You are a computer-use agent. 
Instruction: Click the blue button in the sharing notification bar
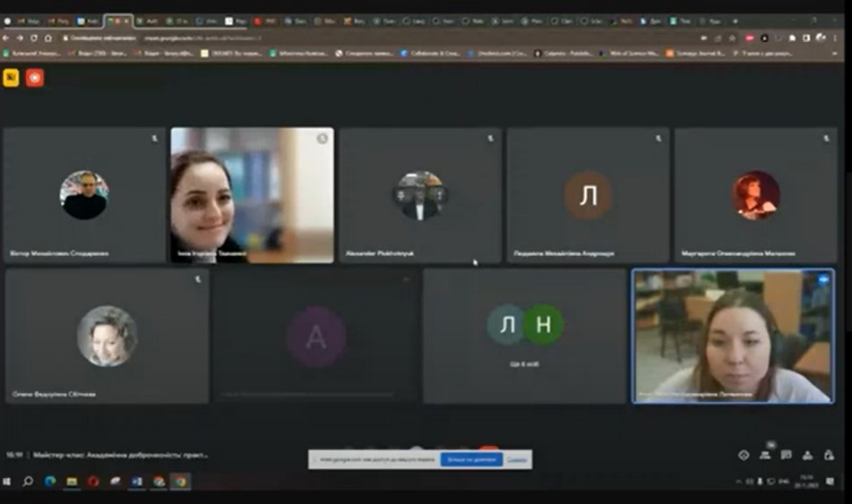pyautogui.click(x=470, y=459)
